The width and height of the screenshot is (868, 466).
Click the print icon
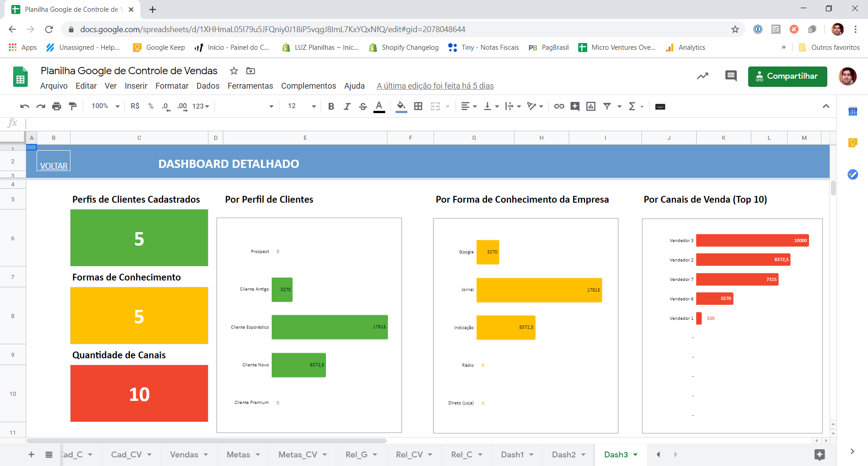(57, 106)
